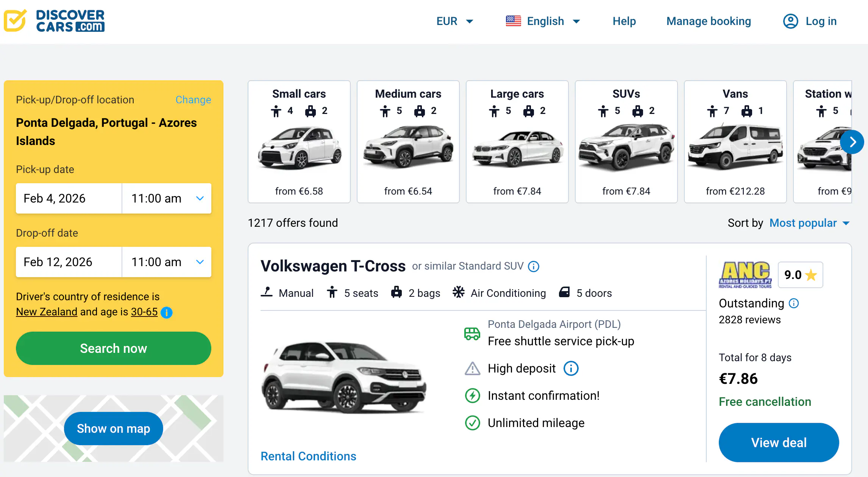Click the info icon next to High deposit

571,368
